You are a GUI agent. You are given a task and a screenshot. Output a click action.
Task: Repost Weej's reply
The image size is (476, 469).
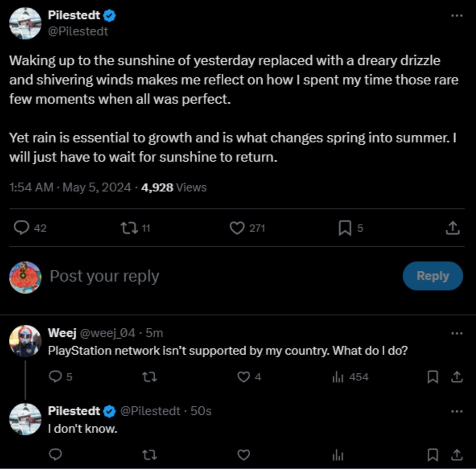(150, 377)
